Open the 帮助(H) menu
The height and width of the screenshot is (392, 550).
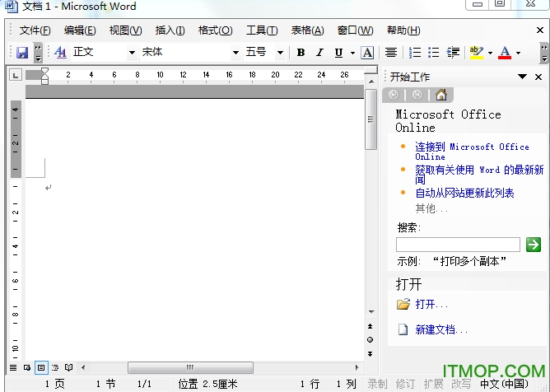click(x=403, y=30)
